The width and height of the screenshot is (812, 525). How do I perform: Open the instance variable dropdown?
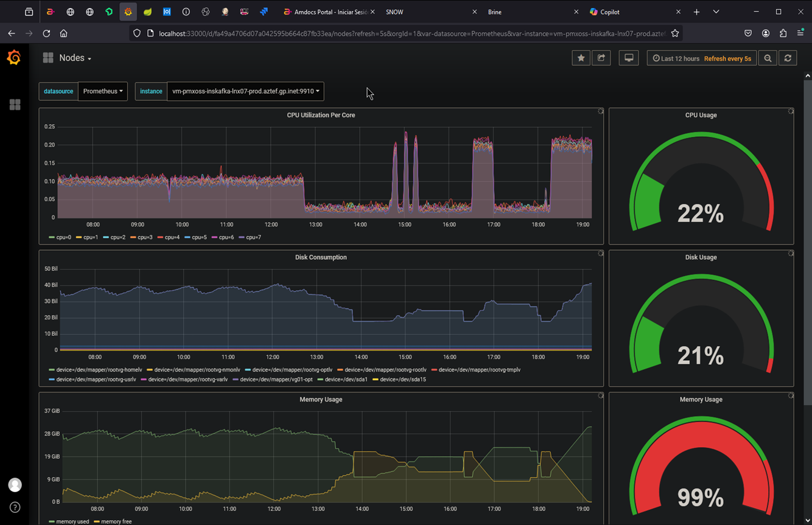click(x=245, y=91)
